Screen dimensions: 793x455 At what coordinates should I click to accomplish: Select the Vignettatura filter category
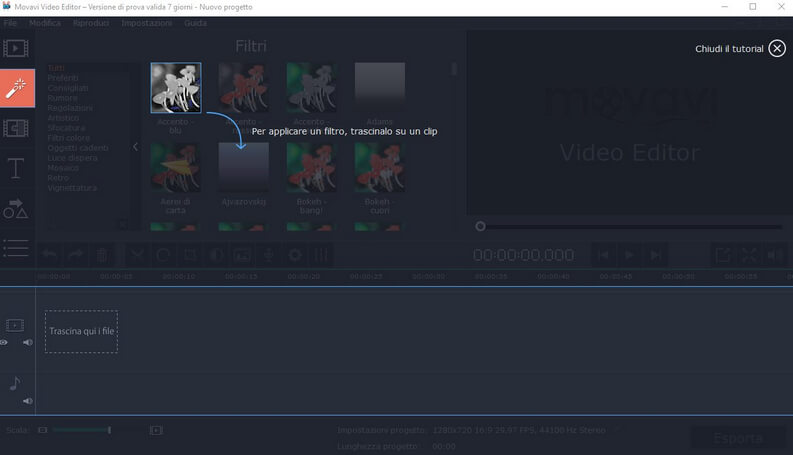(71, 187)
